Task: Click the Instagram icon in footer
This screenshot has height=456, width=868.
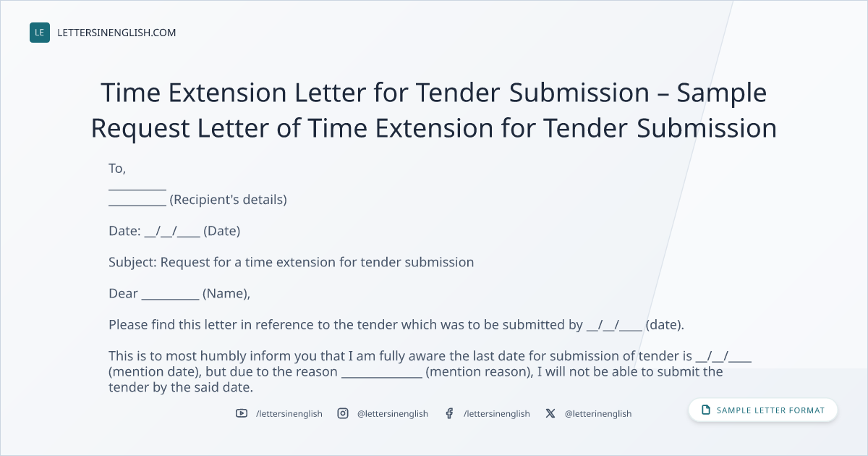Action: [x=343, y=413]
